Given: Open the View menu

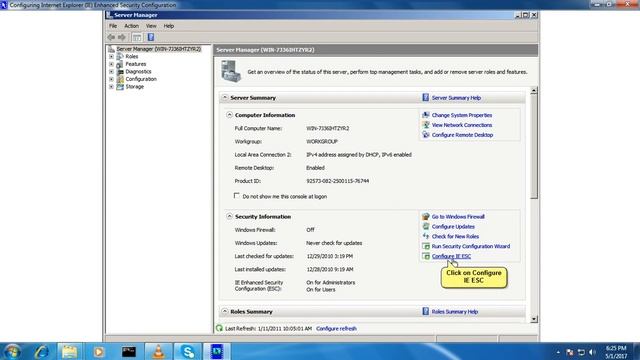Looking at the screenshot, I should [x=151, y=26].
